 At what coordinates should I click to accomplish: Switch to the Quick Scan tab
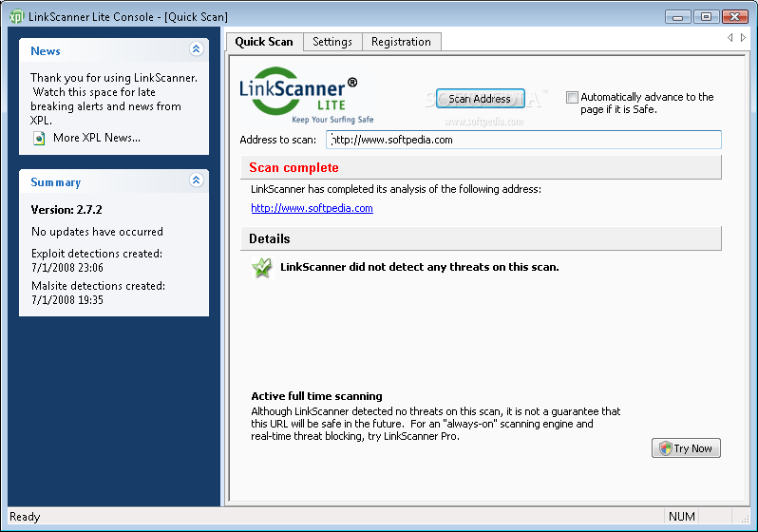pos(264,42)
